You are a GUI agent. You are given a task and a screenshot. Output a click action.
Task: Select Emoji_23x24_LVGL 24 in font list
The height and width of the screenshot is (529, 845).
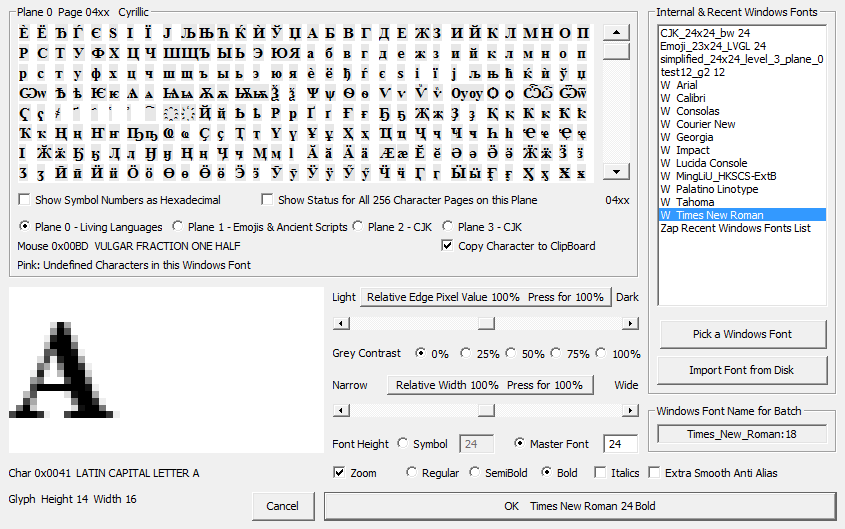pos(743,46)
